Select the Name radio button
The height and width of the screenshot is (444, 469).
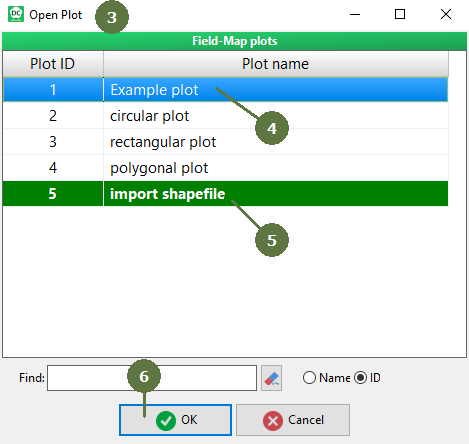click(309, 378)
